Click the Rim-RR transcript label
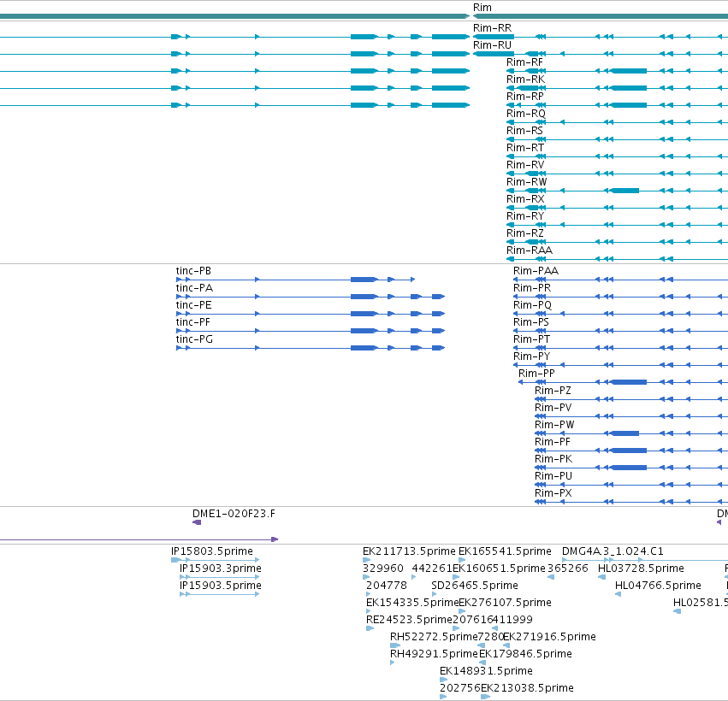Image resolution: width=728 pixels, height=701 pixels. [492, 28]
